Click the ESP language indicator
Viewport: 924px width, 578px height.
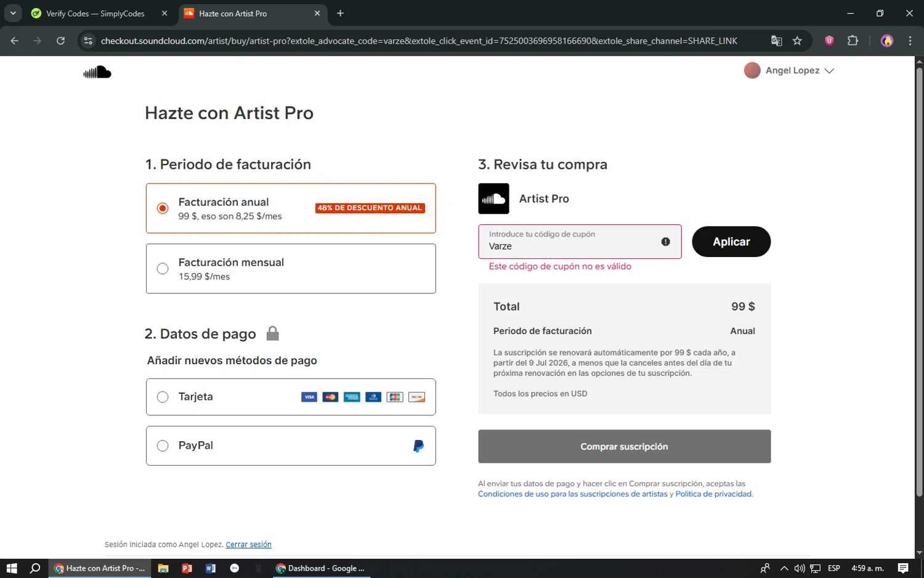pyautogui.click(x=834, y=568)
